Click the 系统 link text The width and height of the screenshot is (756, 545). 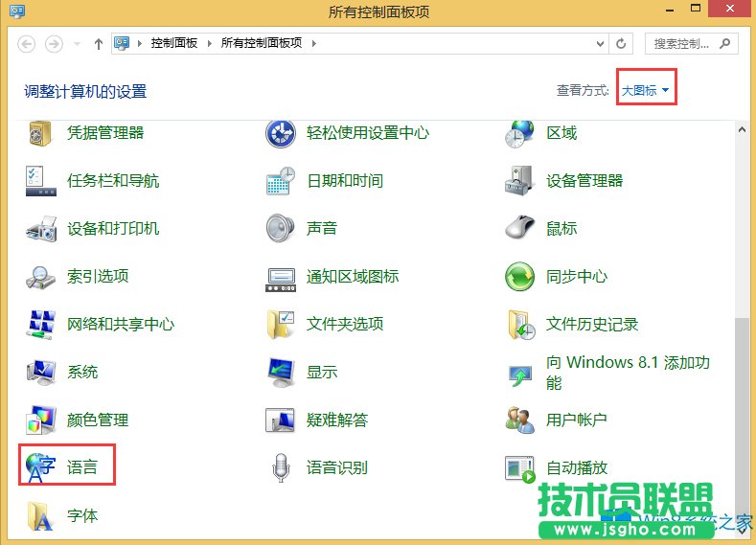[82, 372]
